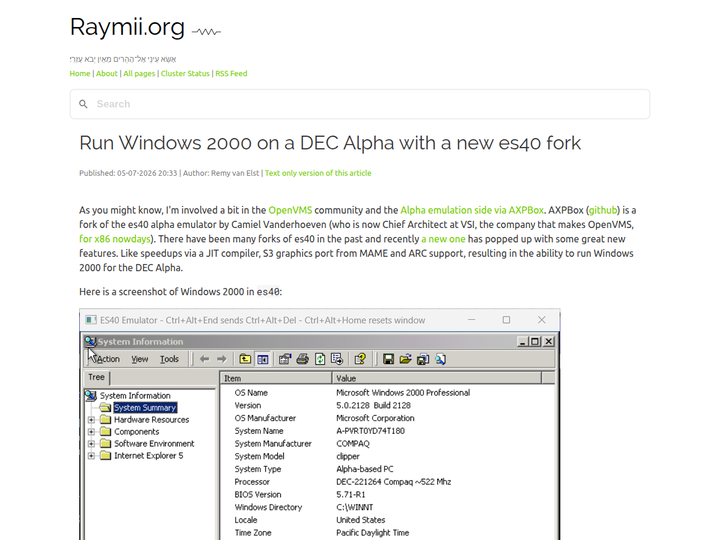Go to the Home link
The height and width of the screenshot is (540, 720).
(80, 73)
